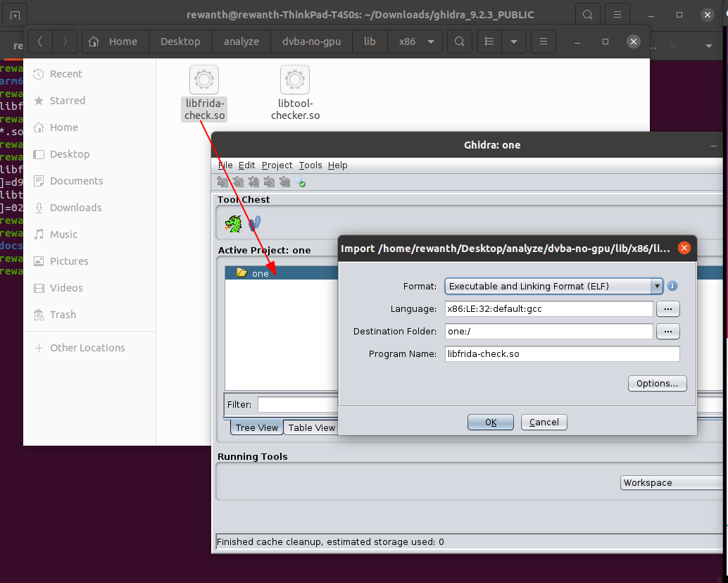The width and height of the screenshot is (728, 583).
Task: Click the Check Out File toolbar icon
Action: (x=238, y=182)
